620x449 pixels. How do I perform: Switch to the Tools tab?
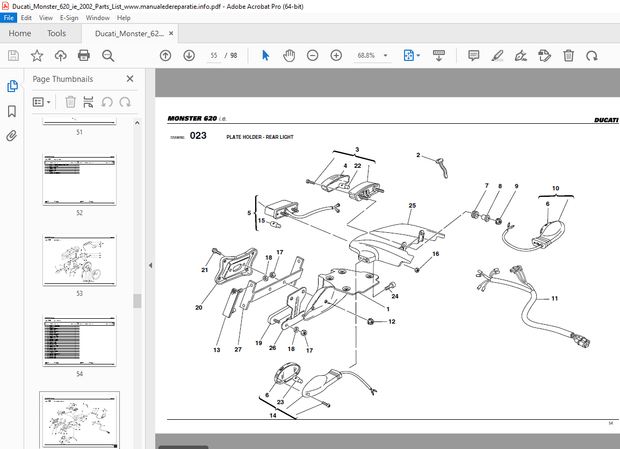pyautogui.click(x=56, y=33)
